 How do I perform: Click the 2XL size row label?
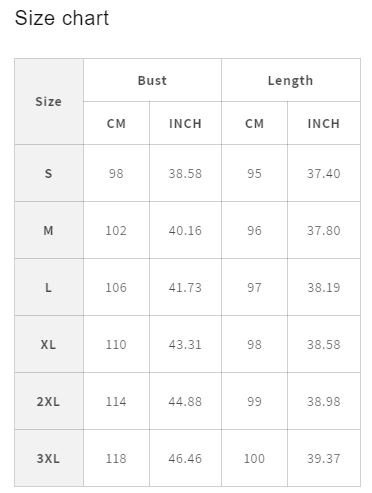[x=49, y=401]
